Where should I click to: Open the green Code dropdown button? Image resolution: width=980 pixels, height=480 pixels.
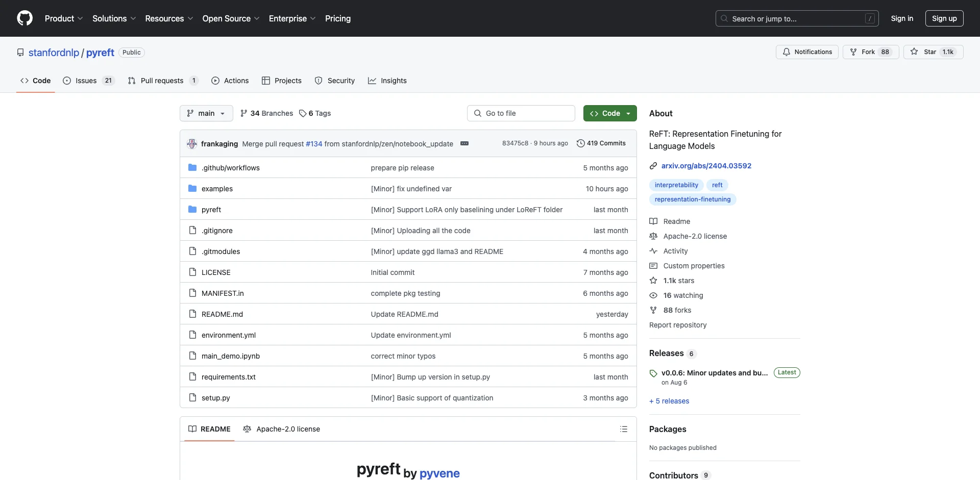point(610,113)
